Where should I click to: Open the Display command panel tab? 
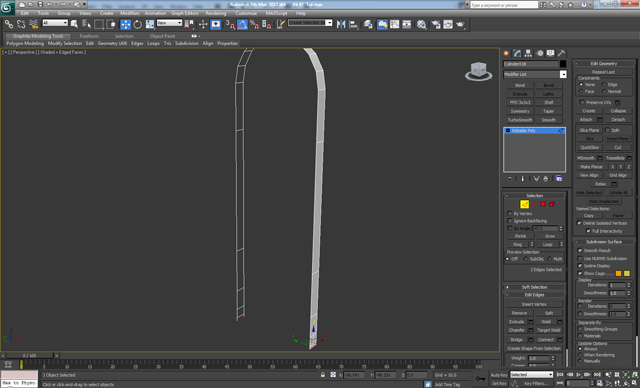click(x=551, y=53)
